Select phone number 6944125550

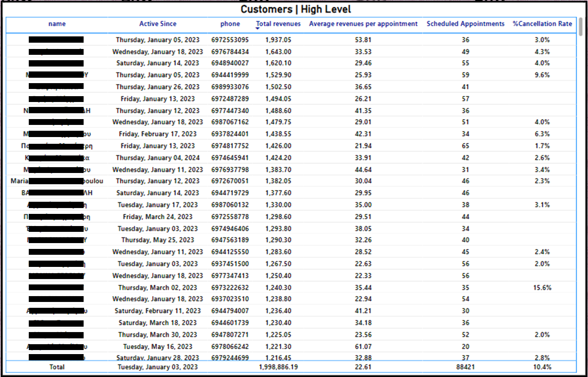[x=230, y=252]
